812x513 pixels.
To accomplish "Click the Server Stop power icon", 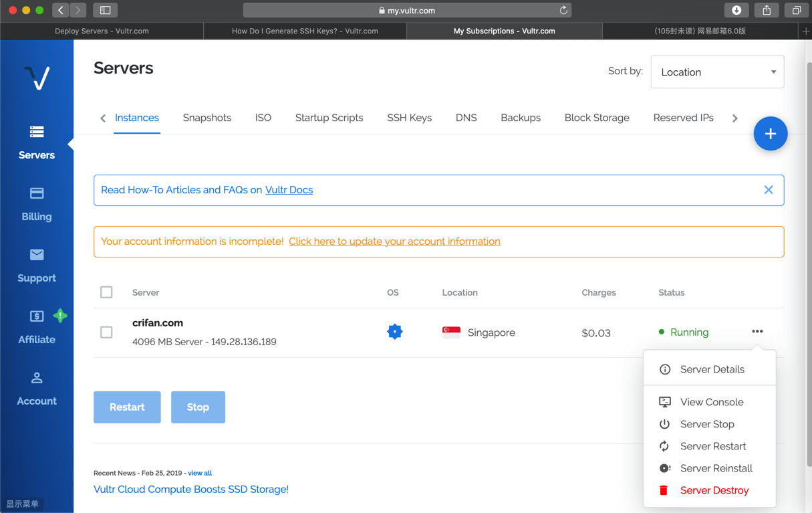I will [664, 424].
